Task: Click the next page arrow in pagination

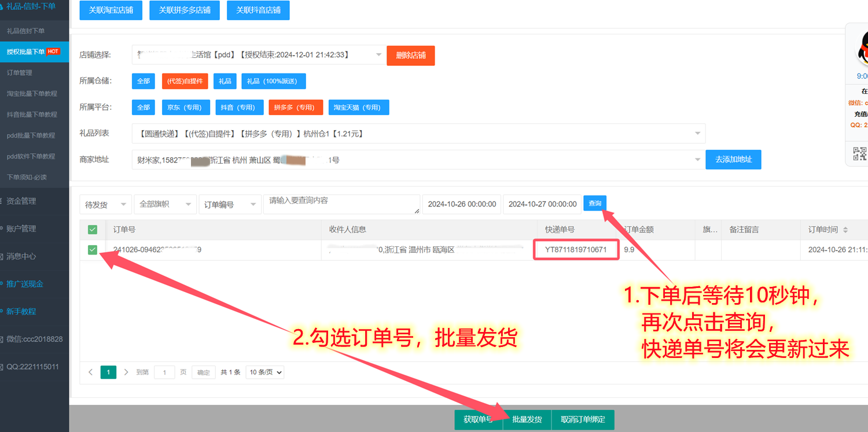Action: pyautogui.click(x=126, y=372)
